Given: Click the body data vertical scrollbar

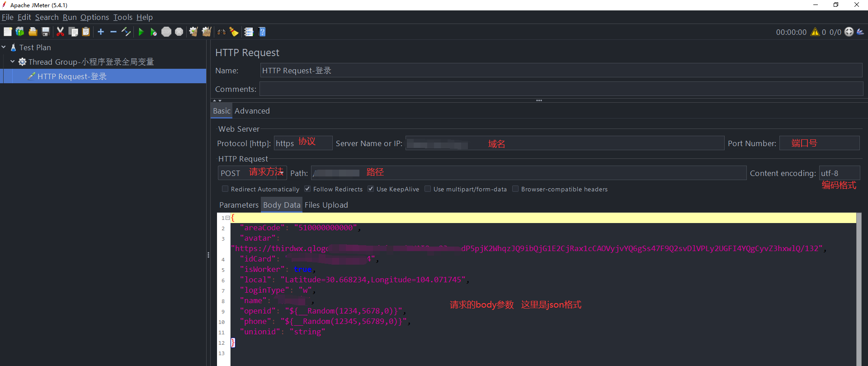Looking at the screenshot, I should point(859,290).
